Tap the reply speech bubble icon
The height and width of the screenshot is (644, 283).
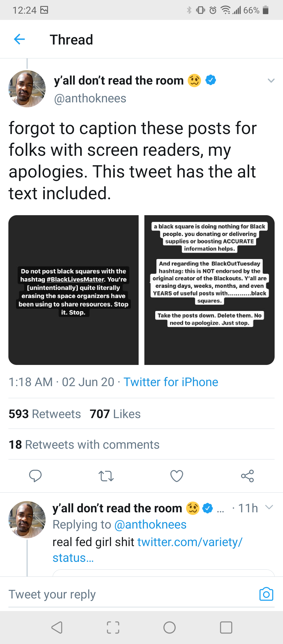tap(35, 476)
